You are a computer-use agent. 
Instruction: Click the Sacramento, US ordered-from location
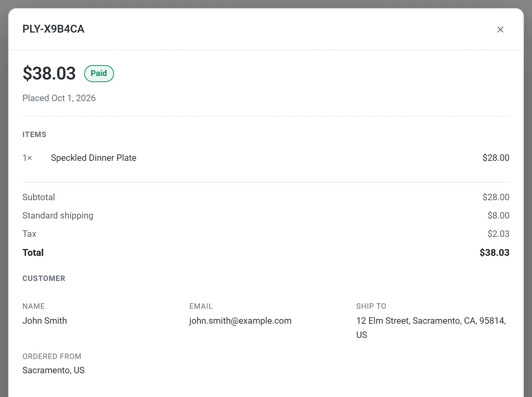(x=53, y=370)
